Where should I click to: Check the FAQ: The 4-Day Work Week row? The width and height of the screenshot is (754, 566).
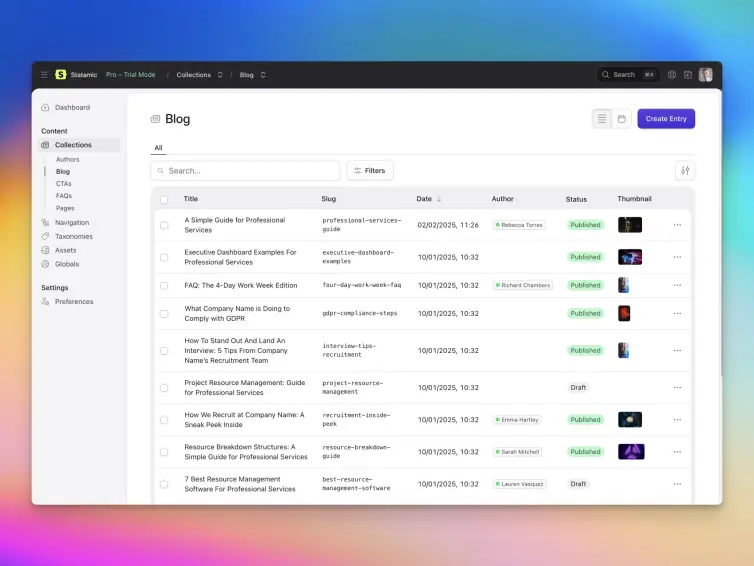click(x=164, y=286)
